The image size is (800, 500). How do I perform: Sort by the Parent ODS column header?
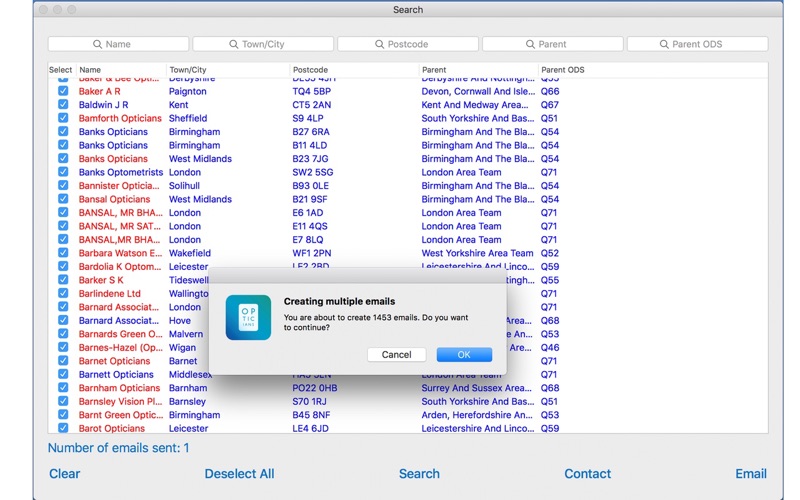pos(563,70)
